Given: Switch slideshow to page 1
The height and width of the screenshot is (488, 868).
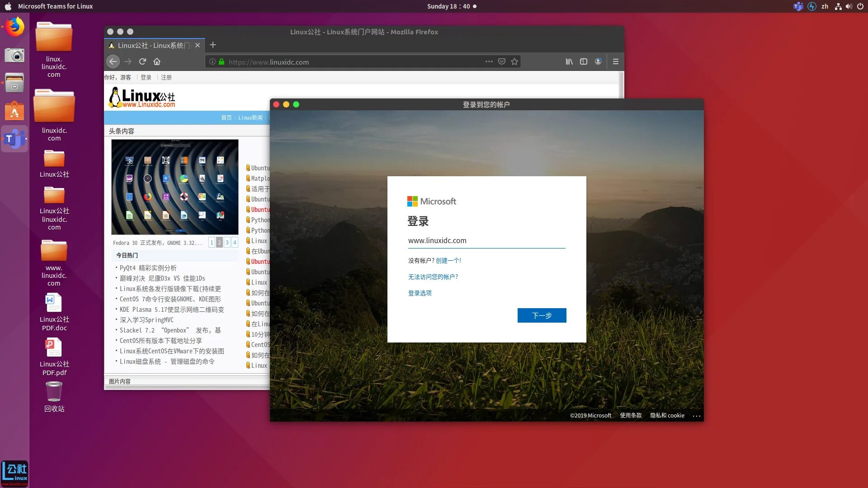Looking at the screenshot, I should pyautogui.click(x=212, y=242).
